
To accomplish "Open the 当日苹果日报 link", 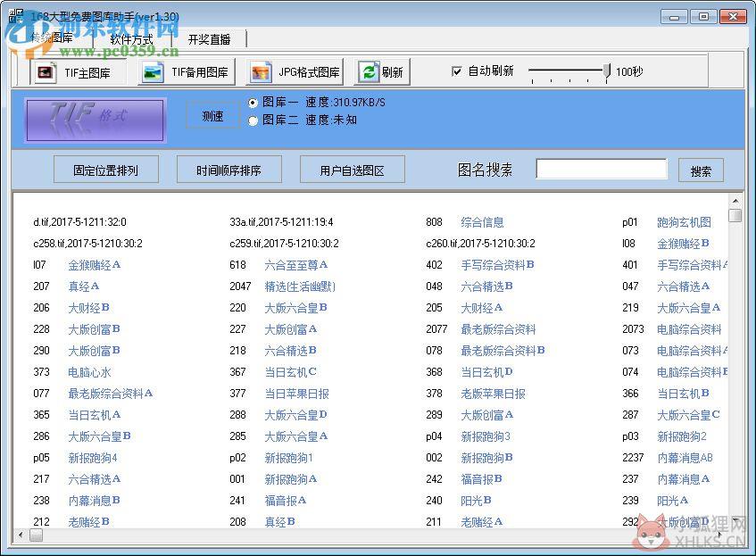I will coord(296,394).
